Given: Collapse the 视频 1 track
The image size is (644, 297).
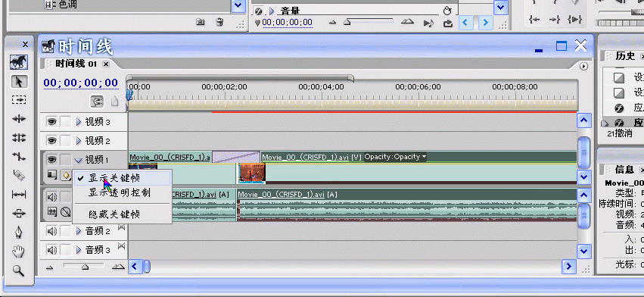Looking at the screenshot, I should 79,160.
